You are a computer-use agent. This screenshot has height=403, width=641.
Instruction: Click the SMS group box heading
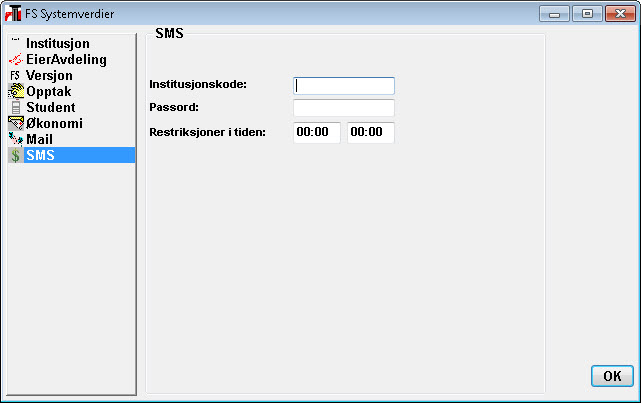169,33
